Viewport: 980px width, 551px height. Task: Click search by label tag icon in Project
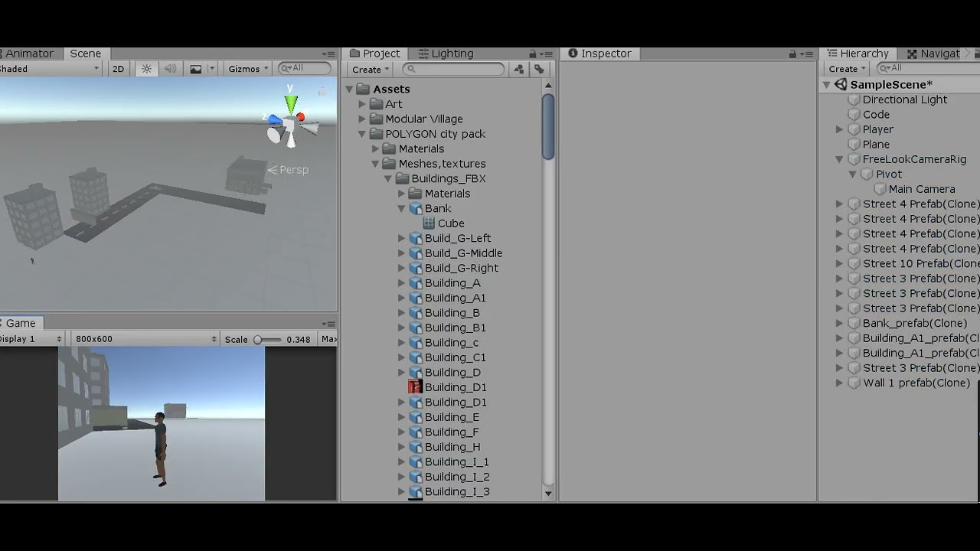coord(539,69)
